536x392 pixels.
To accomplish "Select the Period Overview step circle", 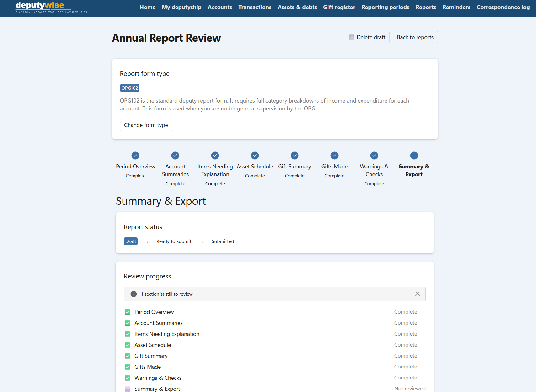I will (x=135, y=156).
